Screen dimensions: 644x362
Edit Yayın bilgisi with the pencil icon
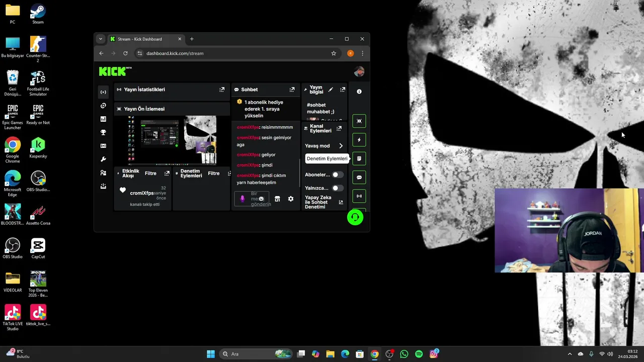click(x=331, y=89)
